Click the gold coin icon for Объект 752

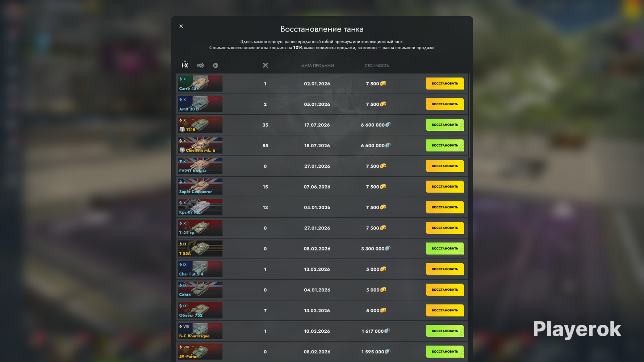coord(383,310)
